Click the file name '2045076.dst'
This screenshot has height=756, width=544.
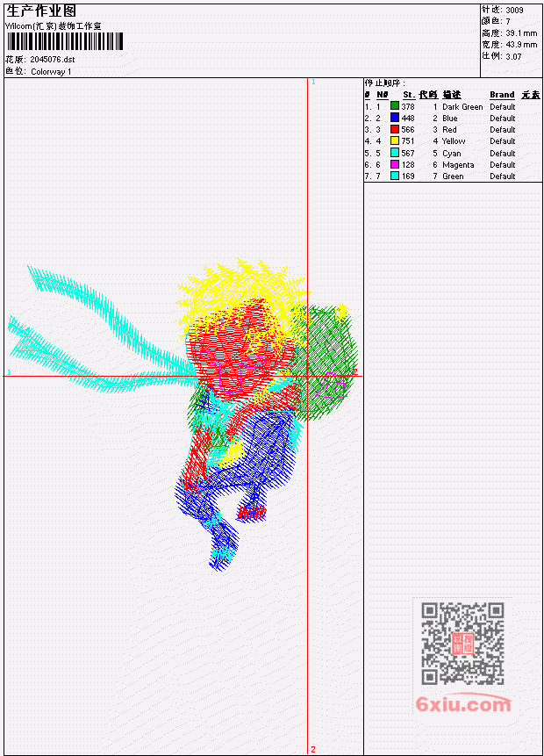53,60
